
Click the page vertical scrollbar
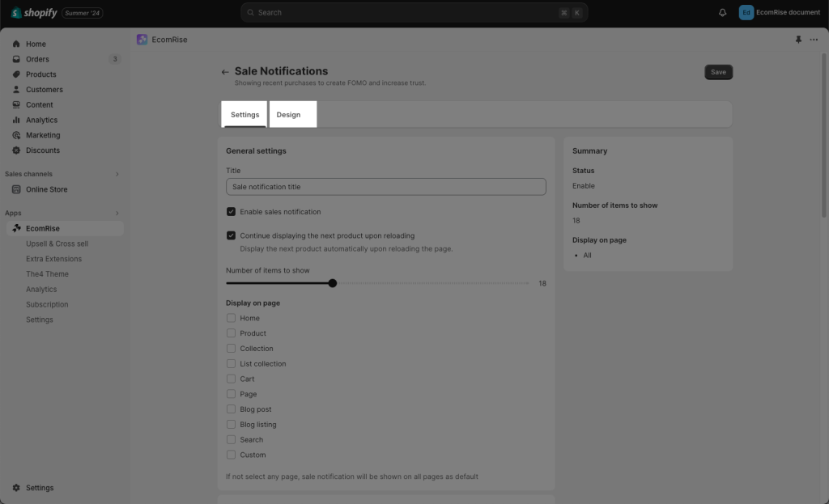pos(823,135)
